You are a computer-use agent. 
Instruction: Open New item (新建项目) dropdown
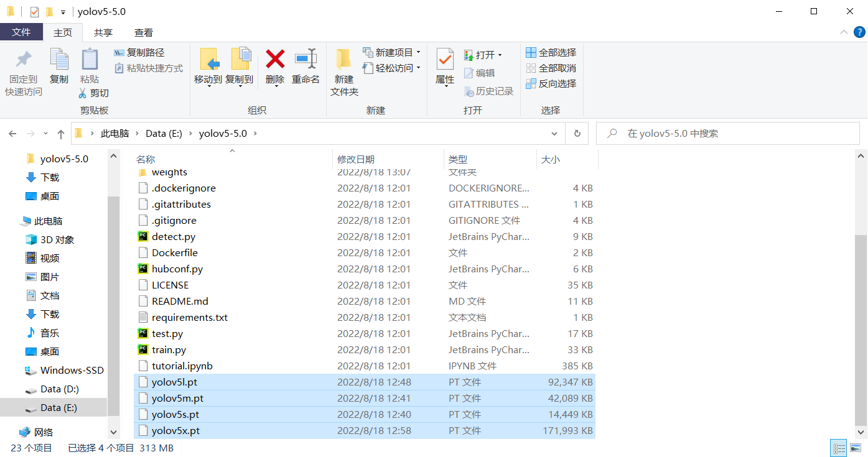point(392,52)
